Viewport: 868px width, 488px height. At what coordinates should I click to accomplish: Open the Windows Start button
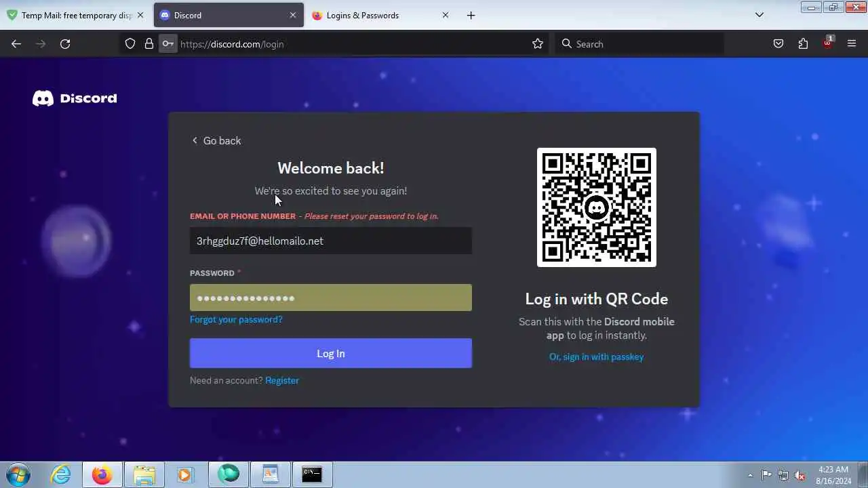[18, 474]
